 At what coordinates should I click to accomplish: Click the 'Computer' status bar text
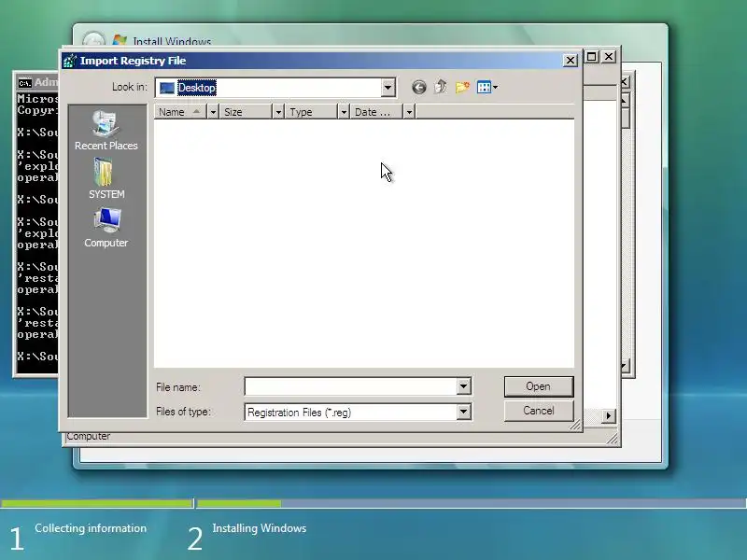point(89,436)
